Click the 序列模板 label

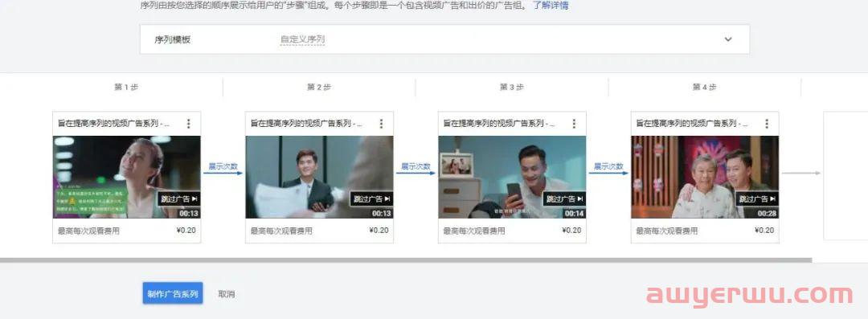(x=173, y=40)
